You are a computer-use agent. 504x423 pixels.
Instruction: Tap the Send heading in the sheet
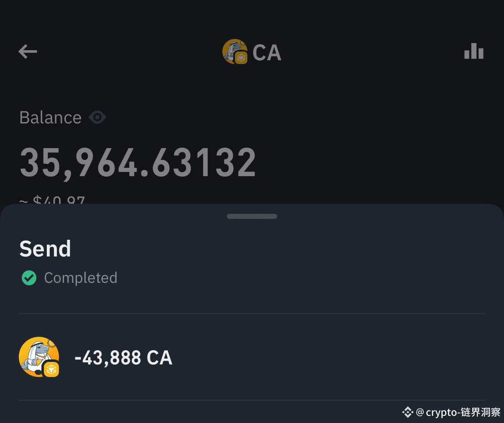tap(45, 249)
